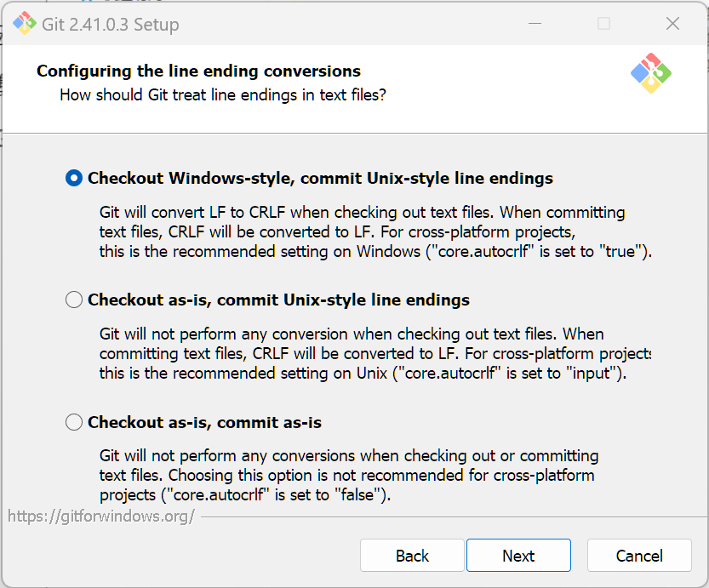The height and width of the screenshot is (588, 709).
Task: Click the description mentioning core.autocrlf set to "input"
Action: click(x=375, y=353)
